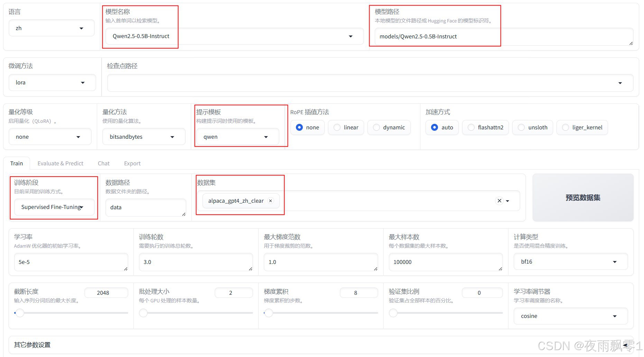Clear all selected datasets with the circled X

499,201
